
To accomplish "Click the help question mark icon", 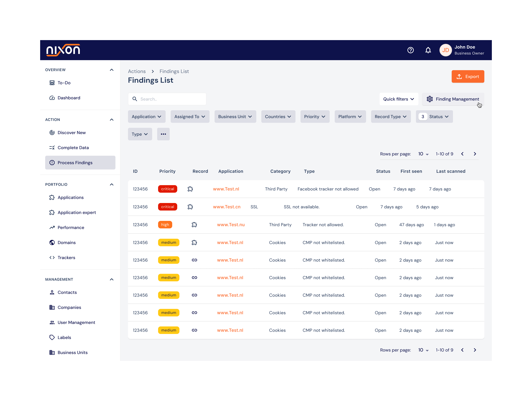I will [410, 50].
